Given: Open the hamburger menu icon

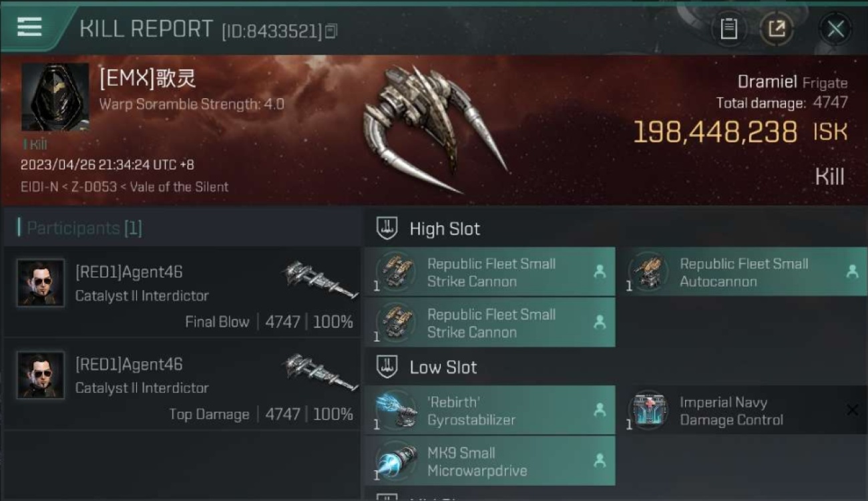Looking at the screenshot, I should point(29,27).
